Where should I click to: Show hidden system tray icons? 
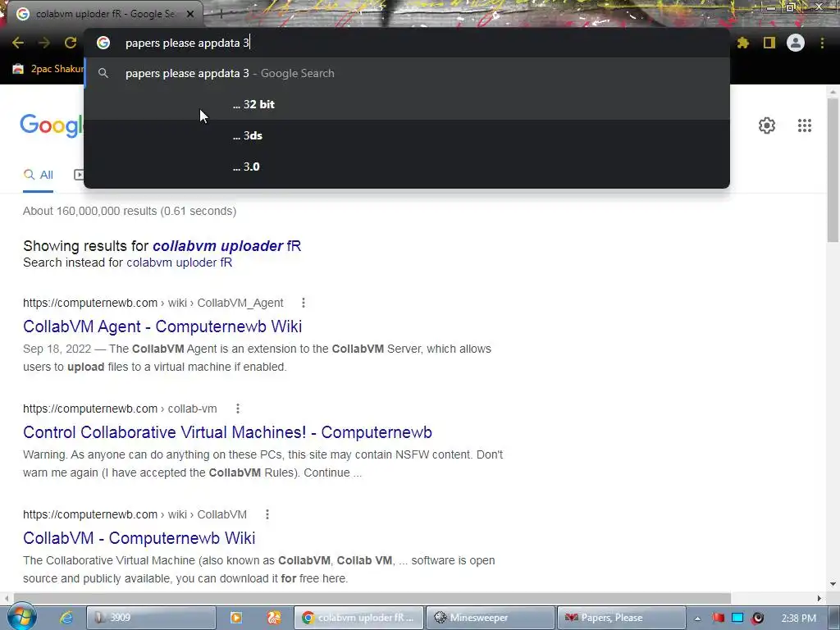coord(697,619)
